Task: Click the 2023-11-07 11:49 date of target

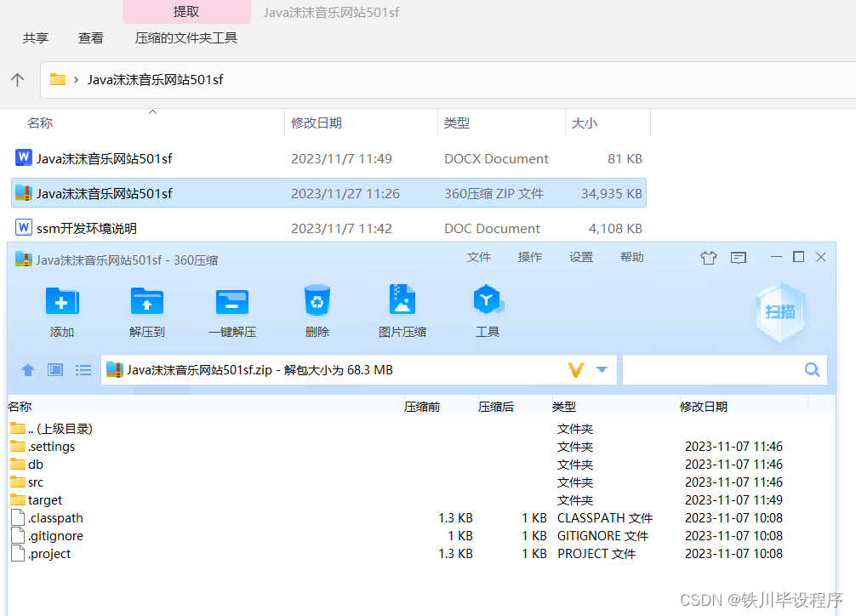Action: [733, 499]
